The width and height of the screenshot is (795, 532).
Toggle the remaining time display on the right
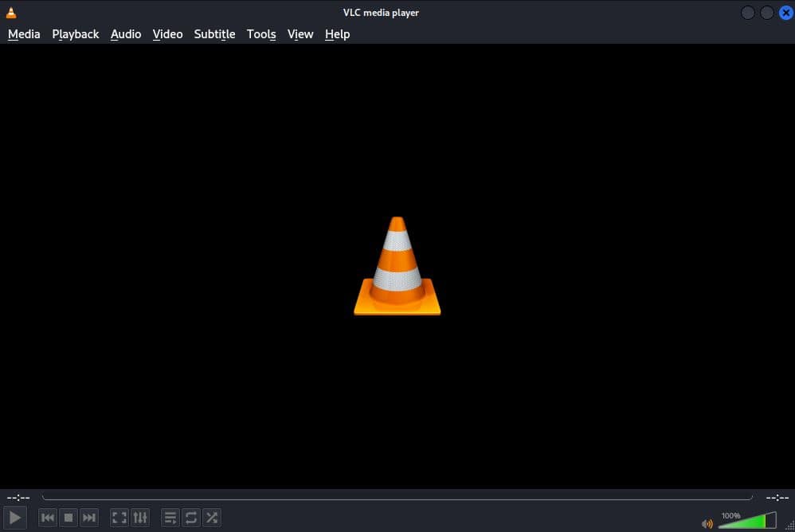point(777,498)
